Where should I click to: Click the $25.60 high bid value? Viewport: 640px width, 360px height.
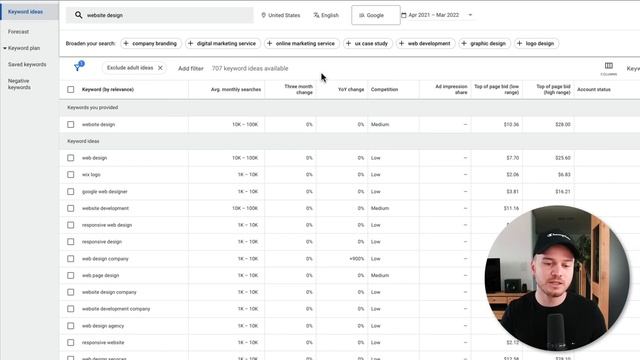563,158
